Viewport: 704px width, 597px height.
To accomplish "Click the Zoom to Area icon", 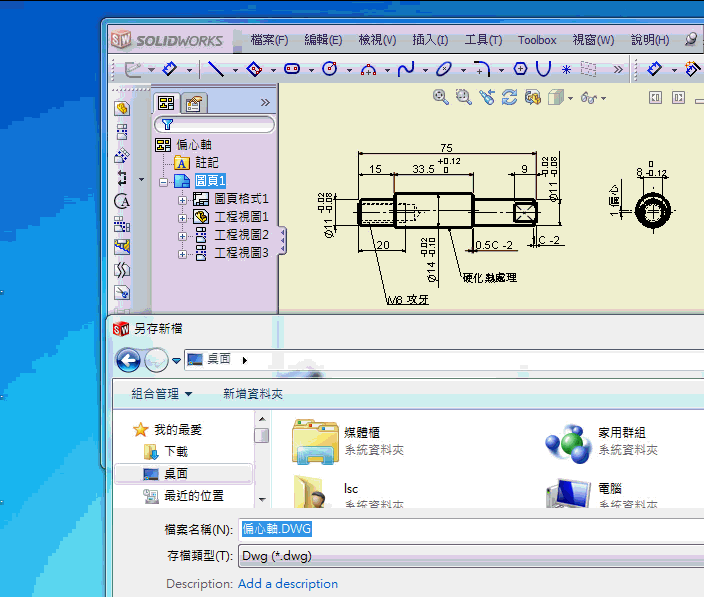I will point(463,97).
